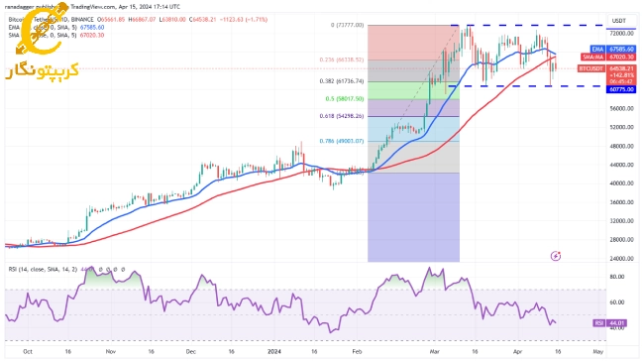Viewport: 644px width, 362px height.
Task: Click the purple RSI 44.01 tag
Action: (x=610, y=323)
